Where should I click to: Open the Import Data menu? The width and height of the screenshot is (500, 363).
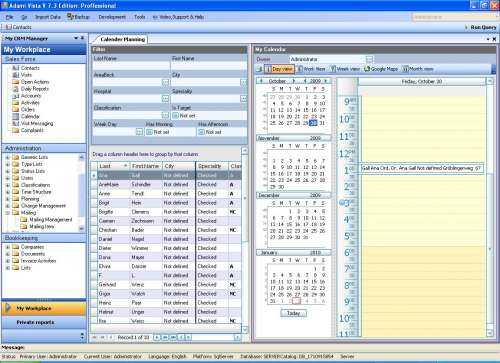(48, 17)
